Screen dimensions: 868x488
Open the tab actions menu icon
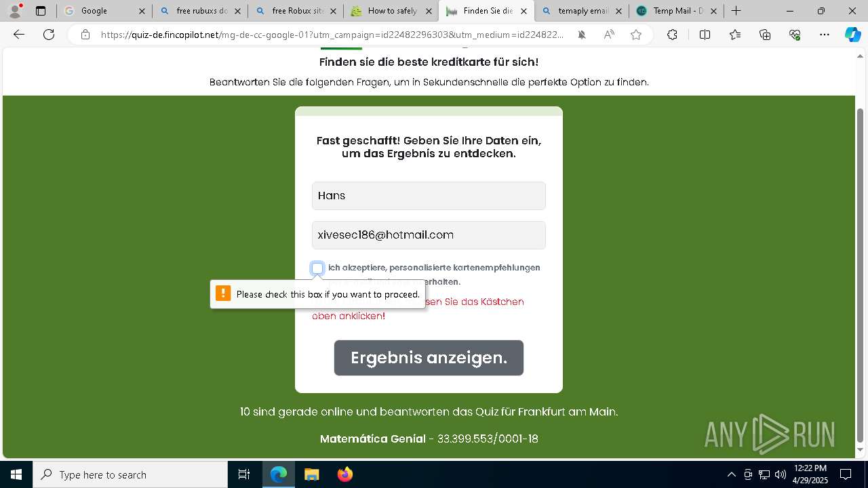[x=41, y=11]
